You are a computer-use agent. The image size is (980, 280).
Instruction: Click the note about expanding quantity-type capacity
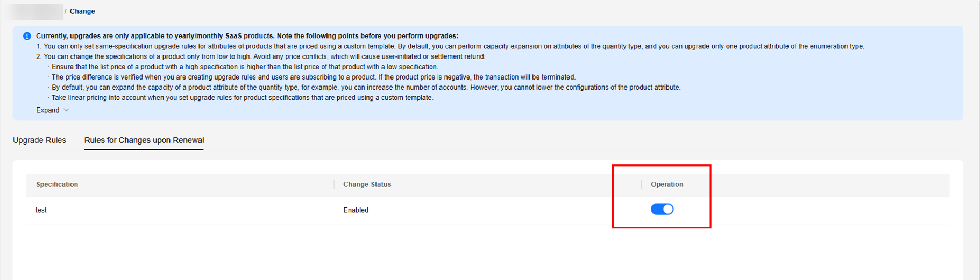coord(366,87)
